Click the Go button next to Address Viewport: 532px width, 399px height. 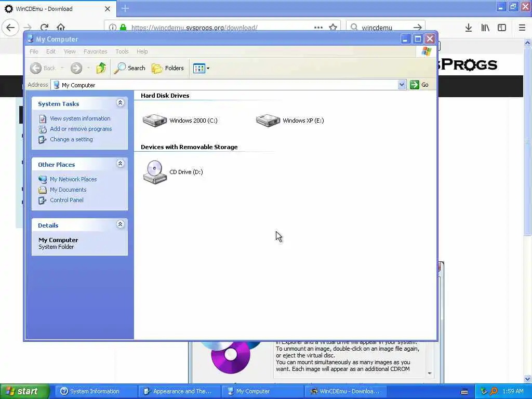(x=419, y=85)
